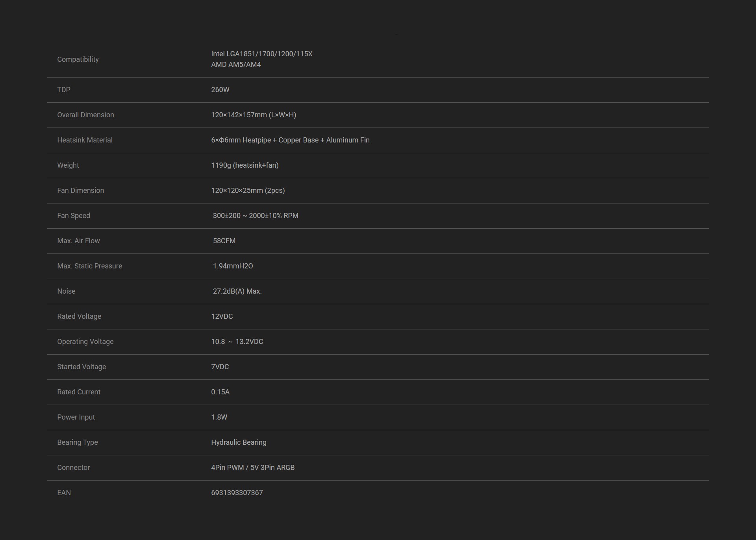Click the 0.15A rated current value
The image size is (756, 540).
point(220,392)
